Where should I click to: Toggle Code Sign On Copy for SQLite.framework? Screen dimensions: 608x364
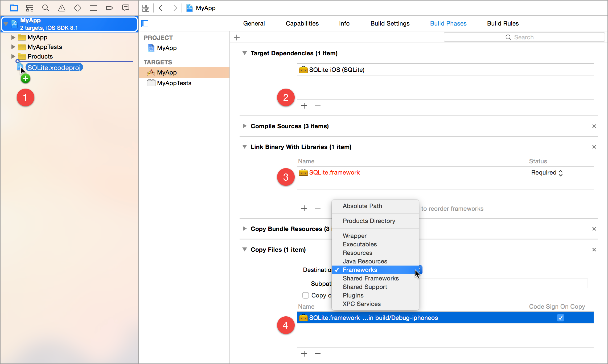click(560, 318)
